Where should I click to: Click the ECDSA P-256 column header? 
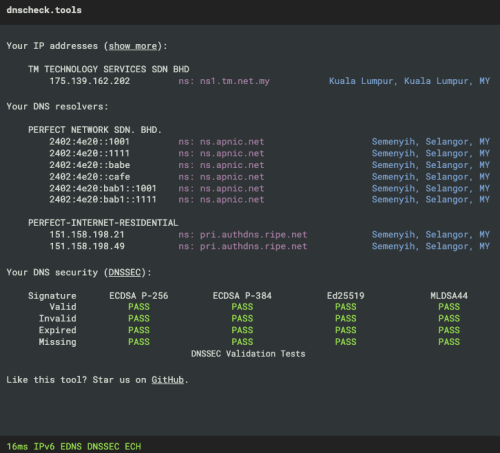click(139, 296)
